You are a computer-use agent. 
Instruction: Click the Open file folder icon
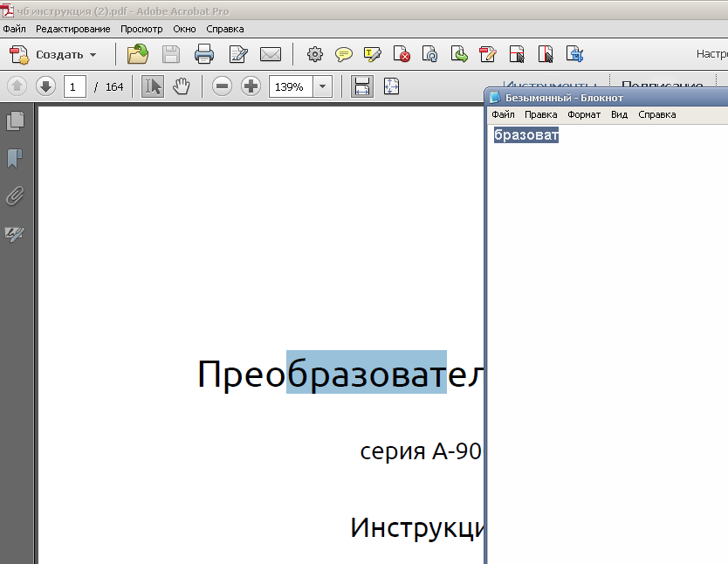[138, 54]
